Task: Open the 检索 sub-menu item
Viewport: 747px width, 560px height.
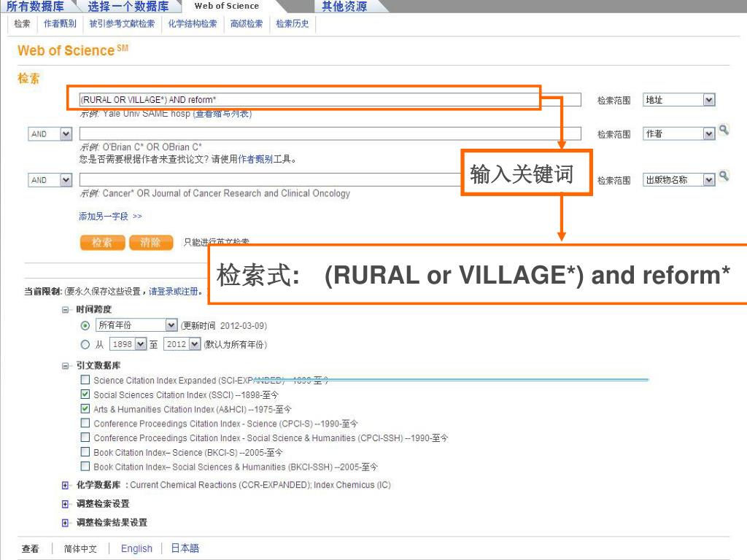Action: pos(22,23)
